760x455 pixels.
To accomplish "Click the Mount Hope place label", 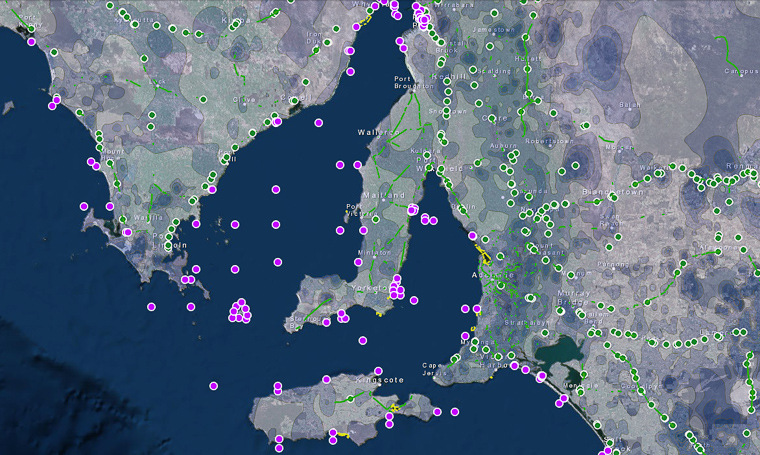I will click(112, 155).
